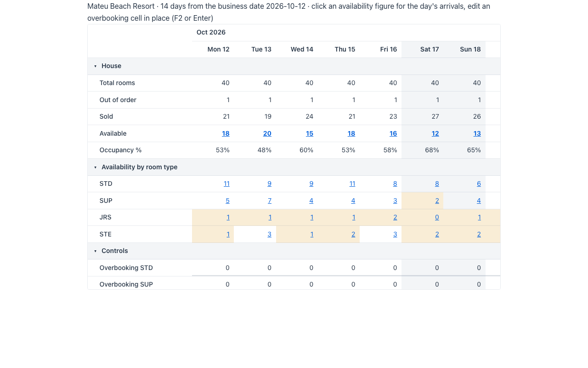Screen dimensions: 588x368
Task: Click the Oct 2026 month header
Action: coord(211,32)
